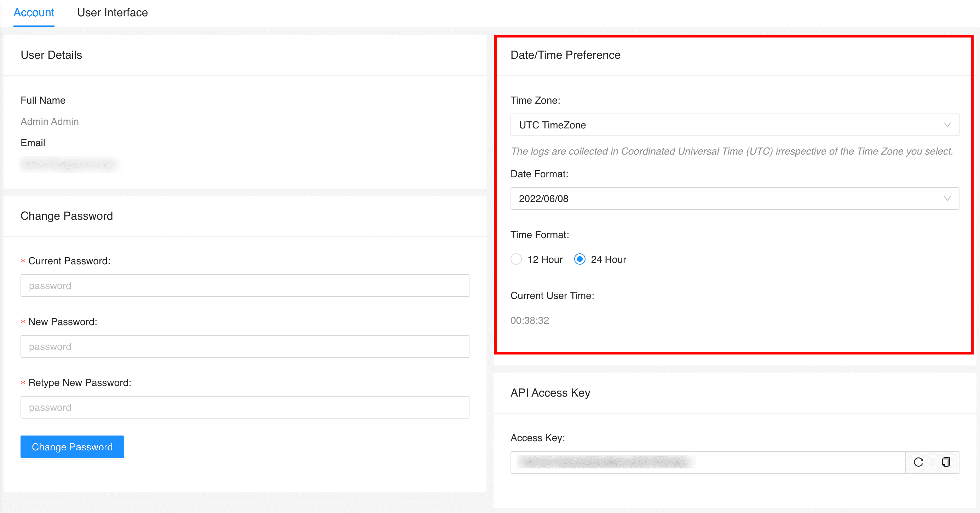Select the 12 Hour time format
This screenshot has height=513, width=980.
click(x=516, y=259)
